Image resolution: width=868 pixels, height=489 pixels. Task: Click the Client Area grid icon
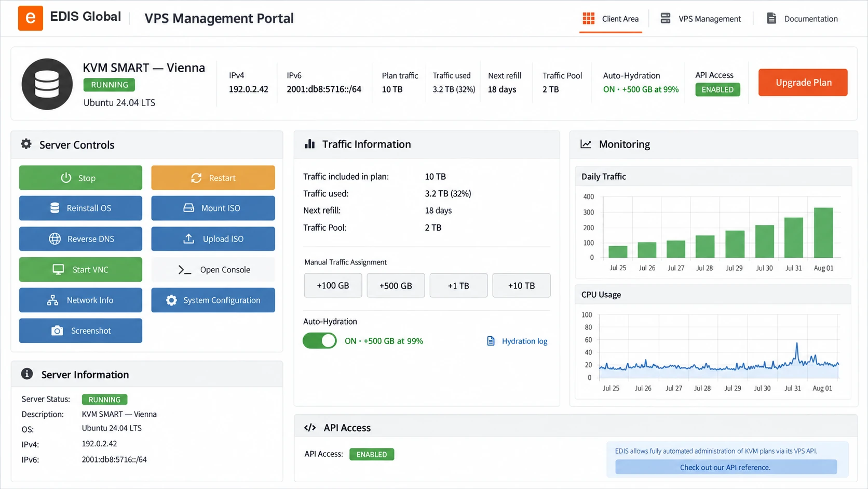coord(588,19)
